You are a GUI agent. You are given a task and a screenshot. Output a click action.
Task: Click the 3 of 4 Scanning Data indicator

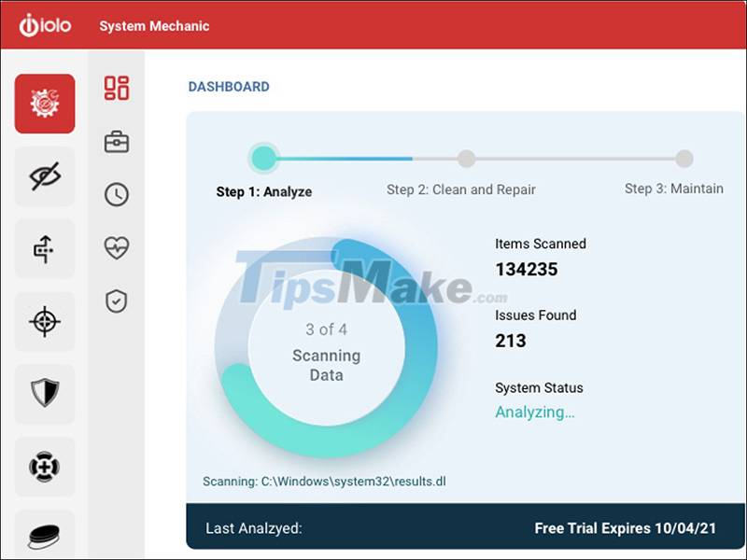pos(327,350)
